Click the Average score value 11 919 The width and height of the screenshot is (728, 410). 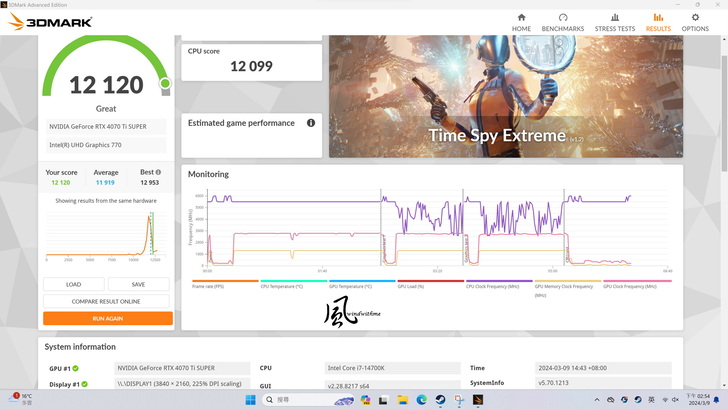(105, 182)
